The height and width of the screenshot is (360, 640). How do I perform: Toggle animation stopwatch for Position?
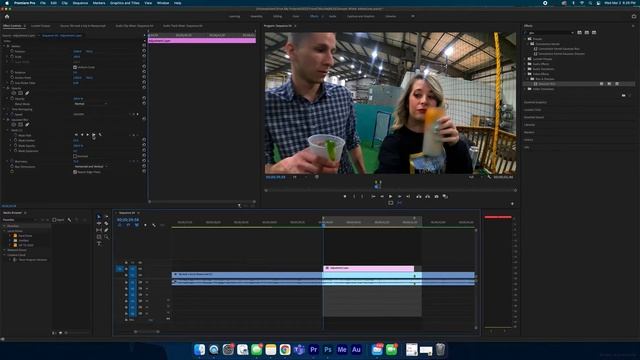(x=12, y=51)
